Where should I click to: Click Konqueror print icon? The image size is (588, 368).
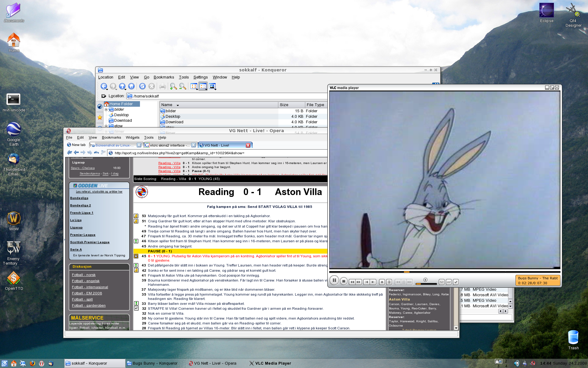point(163,86)
